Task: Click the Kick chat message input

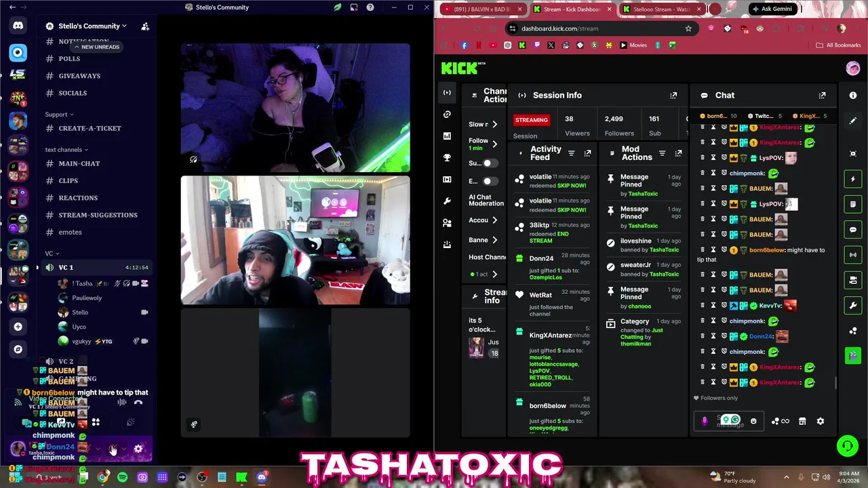Action: [730, 421]
